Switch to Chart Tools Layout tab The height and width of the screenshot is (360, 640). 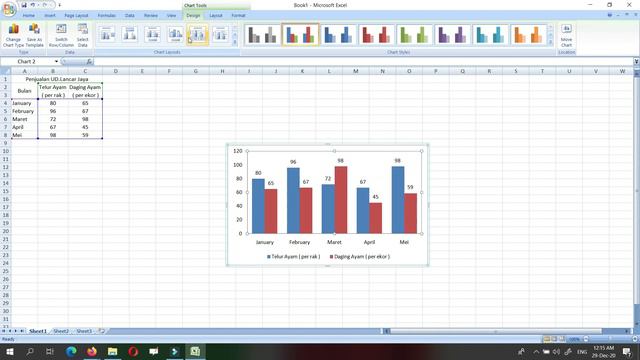[x=216, y=16]
